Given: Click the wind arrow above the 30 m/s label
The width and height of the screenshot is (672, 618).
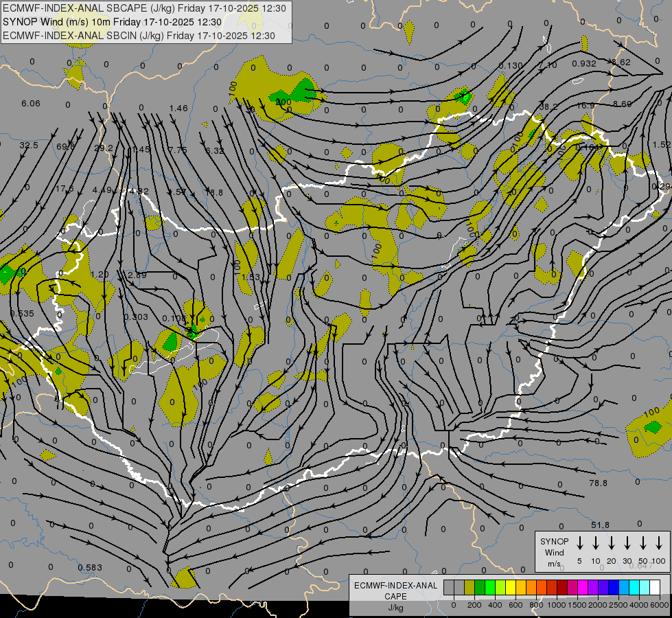Looking at the screenshot, I should coord(627,543).
